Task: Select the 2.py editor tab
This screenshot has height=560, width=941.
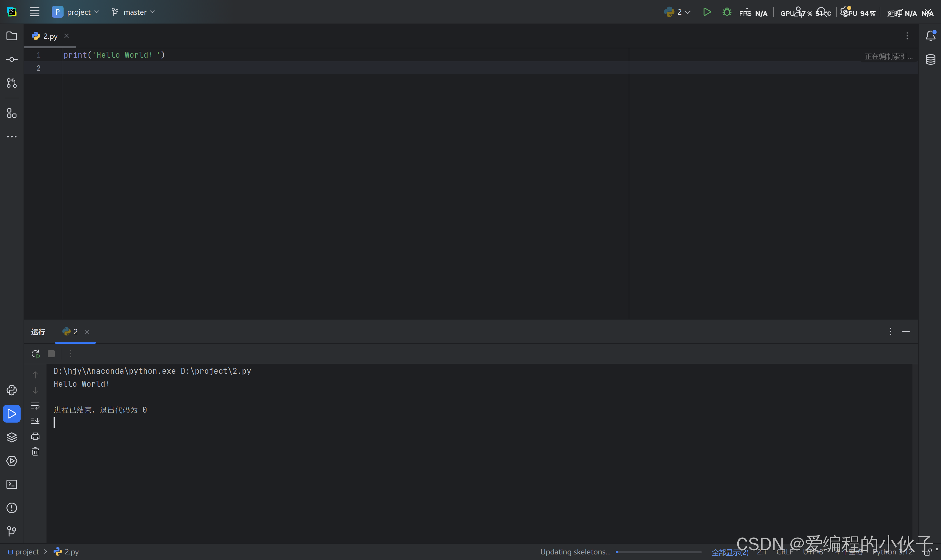Action: click(50, 36)
